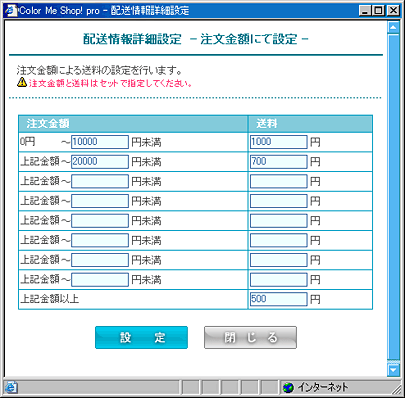The width and height of the screenshot is (405, 398).
Task: Click the Internet zone globe icon in the status bar
Action: pos(288,387)
